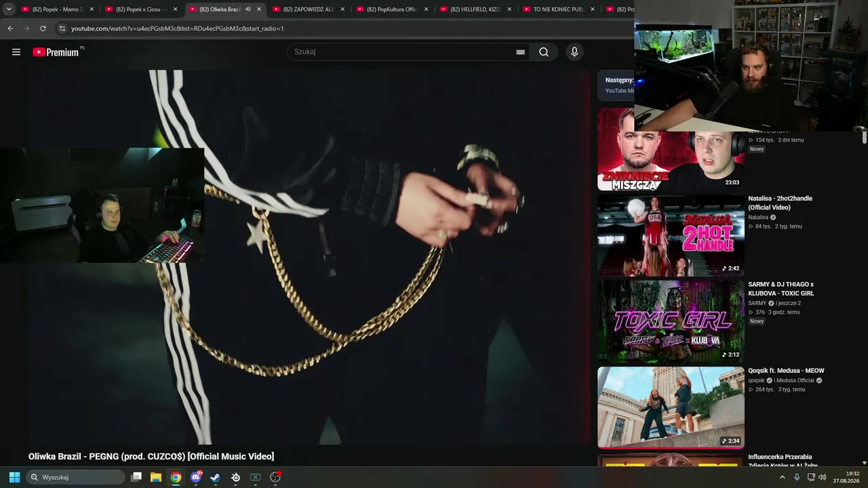Open the taskbar app with red notification dot
Screen dimensions: 868x488
point(275,477)
